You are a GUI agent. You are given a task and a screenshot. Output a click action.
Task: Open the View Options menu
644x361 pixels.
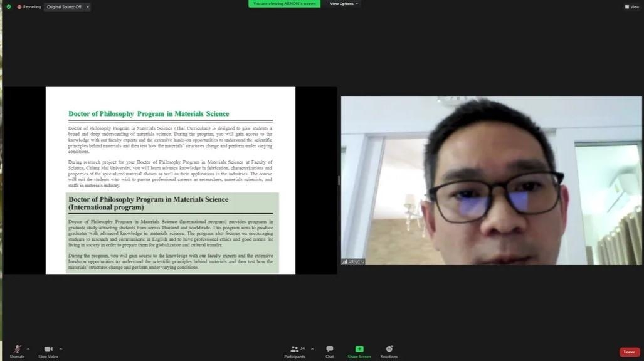[344, 4]
